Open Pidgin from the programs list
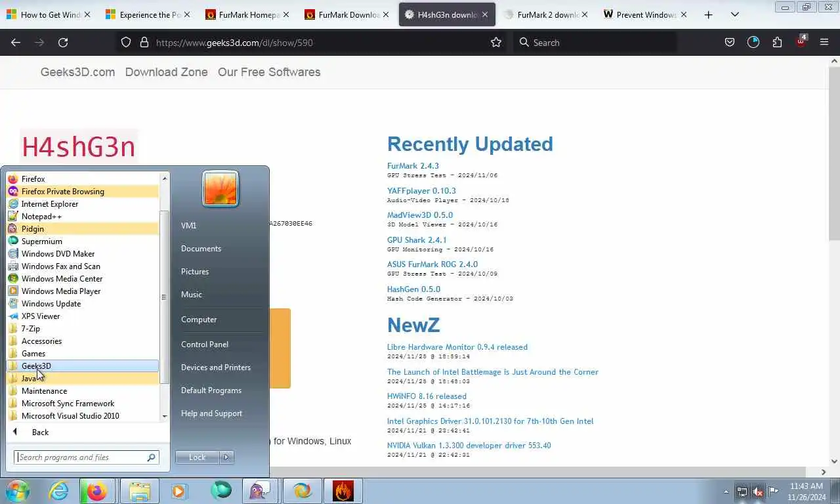The width and height of the screenshot is (840, 504). tap(82, 229)
